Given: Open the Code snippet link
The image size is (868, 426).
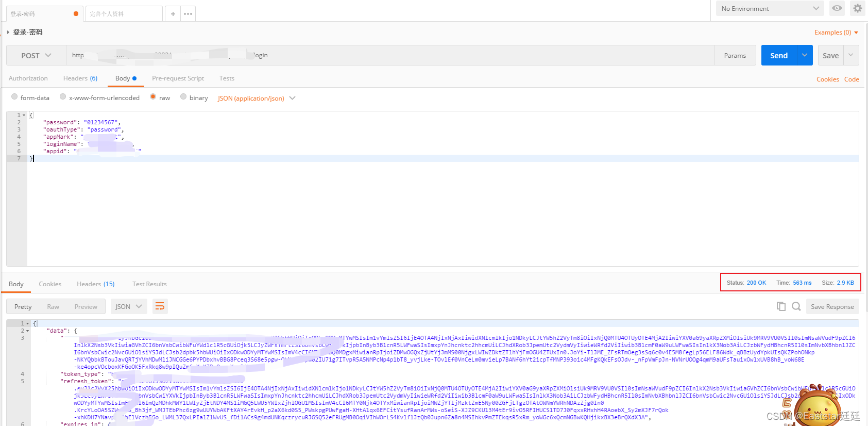Looking at the screenshot, I should [852, 79].
